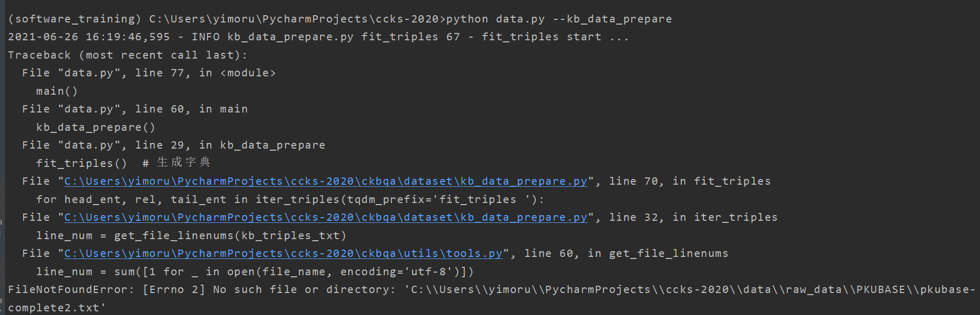Open the tools.py file path link

click(283, 253)
